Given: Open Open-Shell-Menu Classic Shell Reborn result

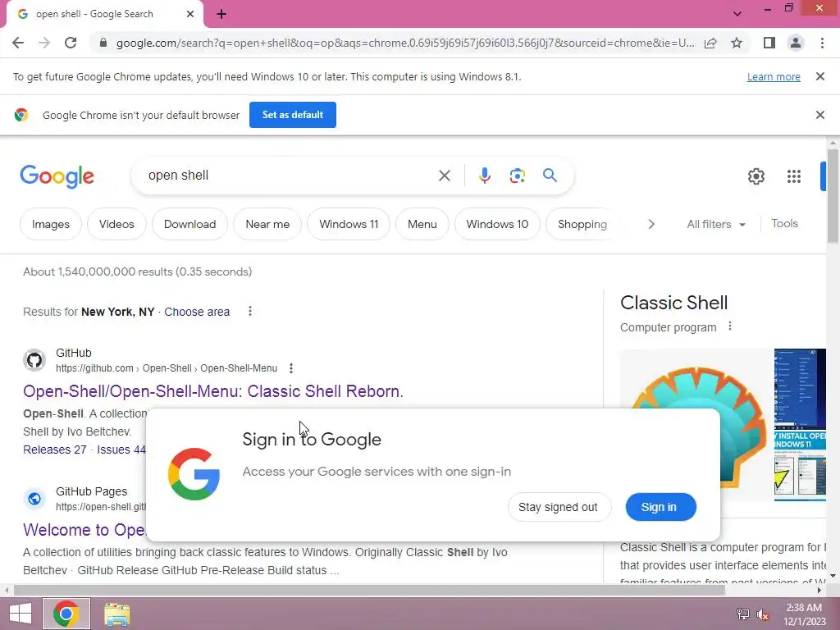Looking at the screenshot, I should click(213, 391).
